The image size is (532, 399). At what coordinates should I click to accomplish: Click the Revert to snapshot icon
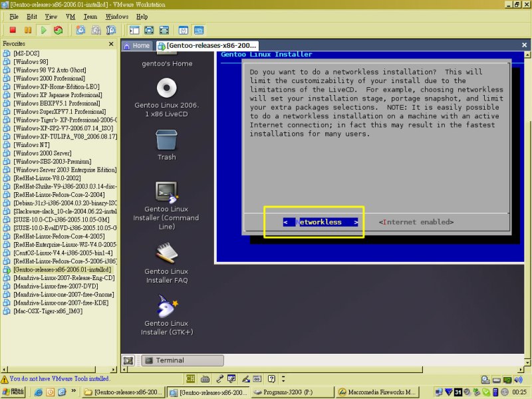pos(96,30)
